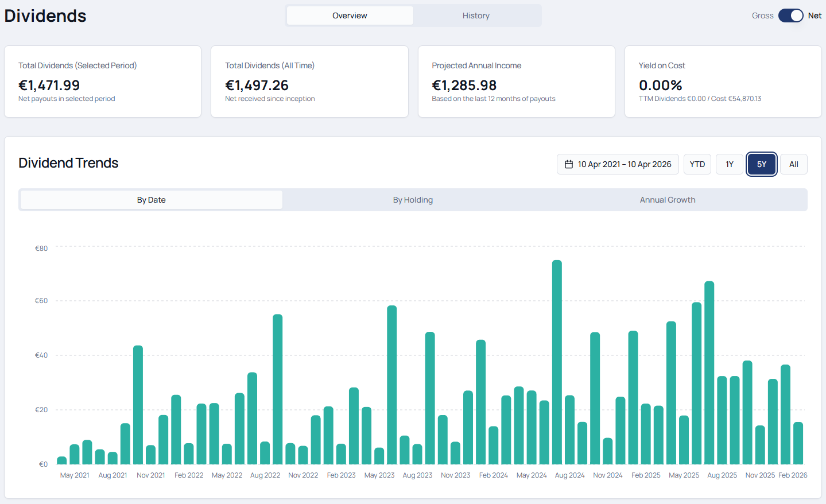Screen dimensions: 826x504
Task: Click Net received since inception caption
Action: tap(270, 99)
